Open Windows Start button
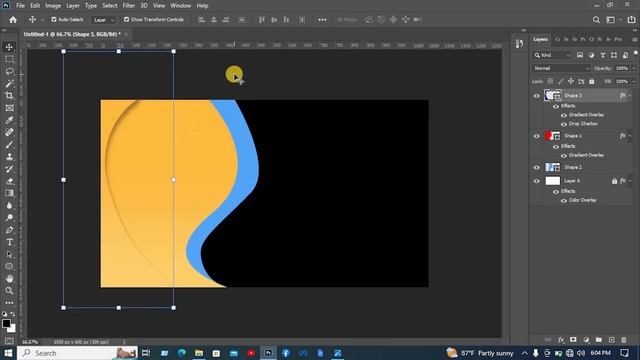 (x=8, y=353)
